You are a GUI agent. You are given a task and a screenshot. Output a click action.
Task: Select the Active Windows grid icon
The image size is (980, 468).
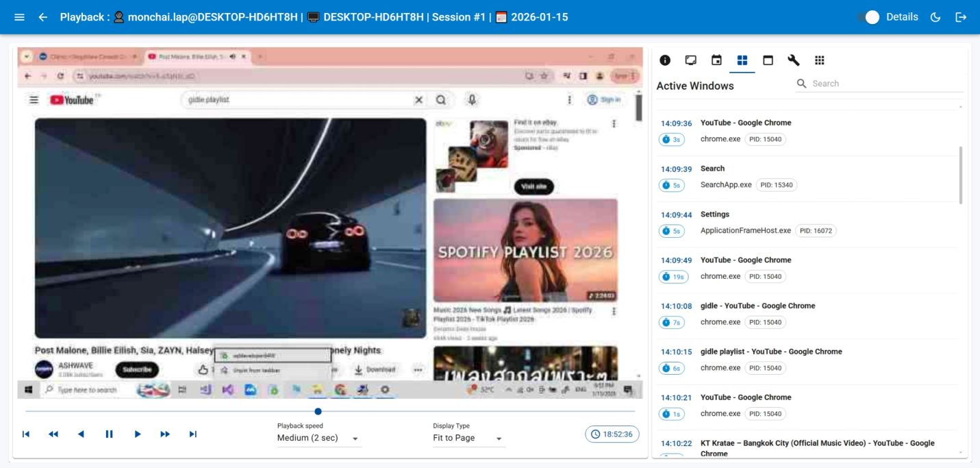pyautogui.click(x=742, y=60)
